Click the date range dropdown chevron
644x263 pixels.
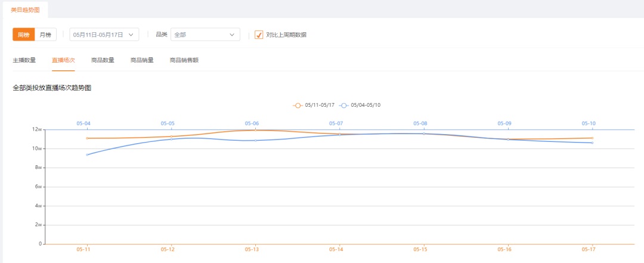pyautogui.click(x=131, y=35)
